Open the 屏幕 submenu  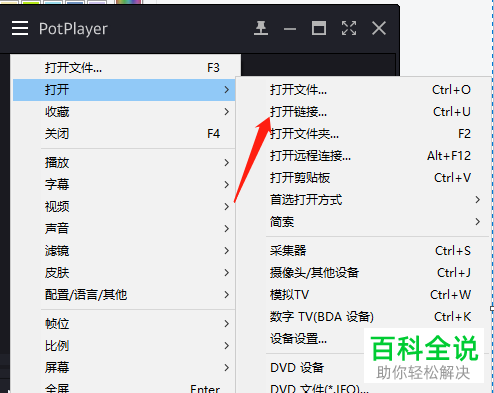click(124, 368)
